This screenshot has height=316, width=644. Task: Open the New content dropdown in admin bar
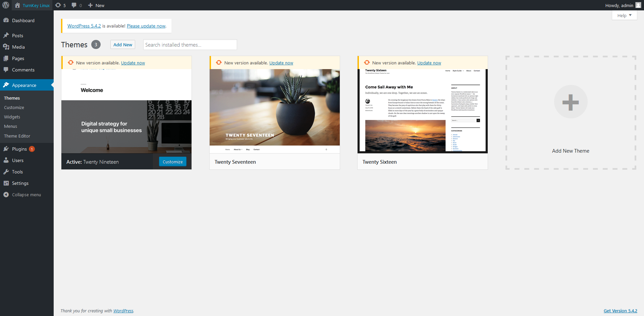[x=96, y=5]
